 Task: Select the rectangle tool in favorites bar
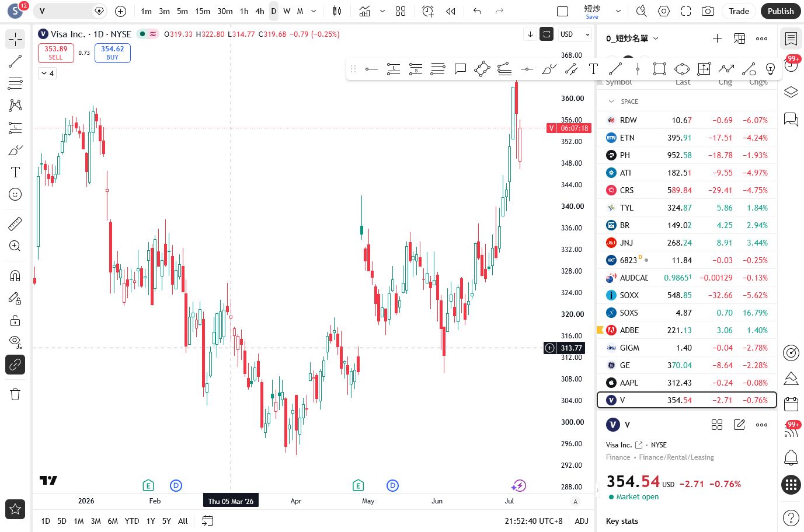[660, 69]
